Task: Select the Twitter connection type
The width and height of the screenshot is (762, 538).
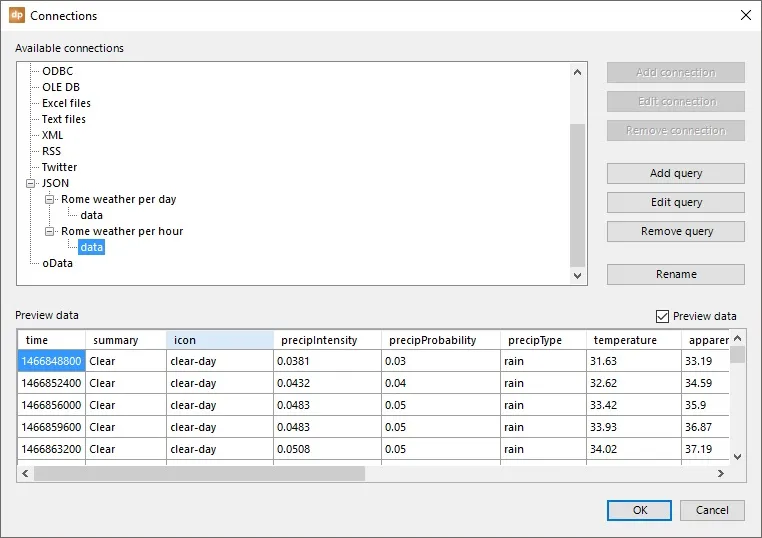Action: click(x=59, y=167)
